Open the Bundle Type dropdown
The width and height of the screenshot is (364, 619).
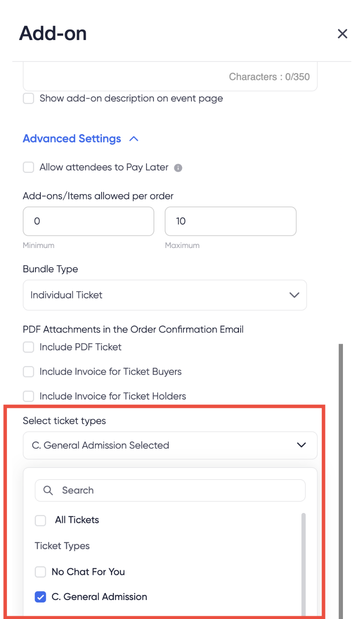point(165,295)
